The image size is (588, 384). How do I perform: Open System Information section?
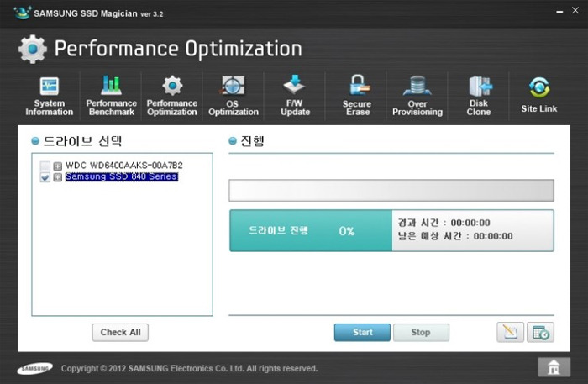49,96
